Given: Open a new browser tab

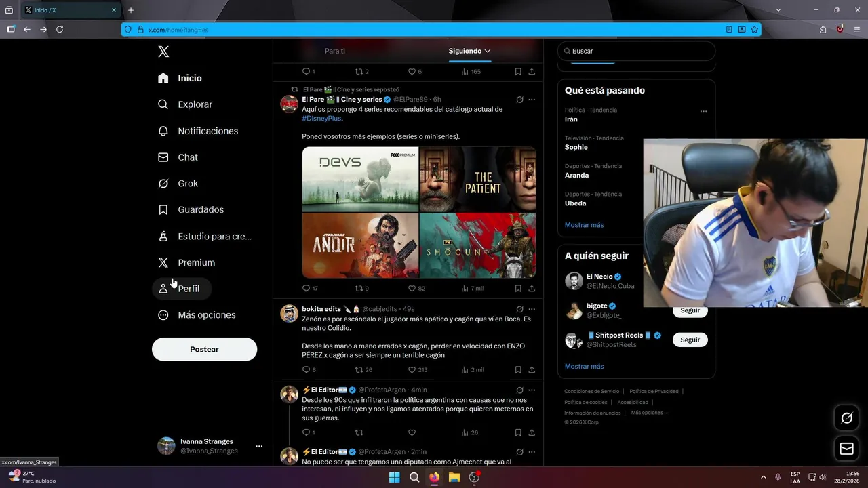Looking at the screenshot, I should click(131, 10).
